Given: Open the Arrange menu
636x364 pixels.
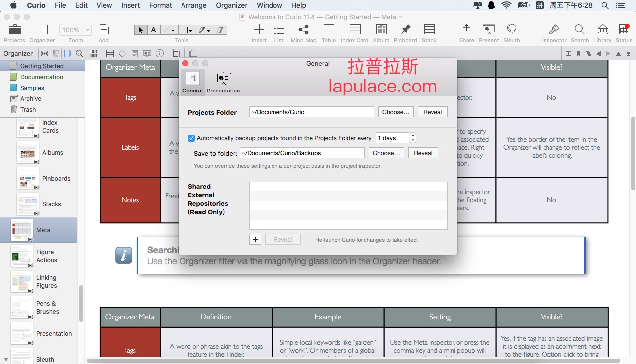Looking at the screenshot, I should pyautogui.click(x=193, y=5).
